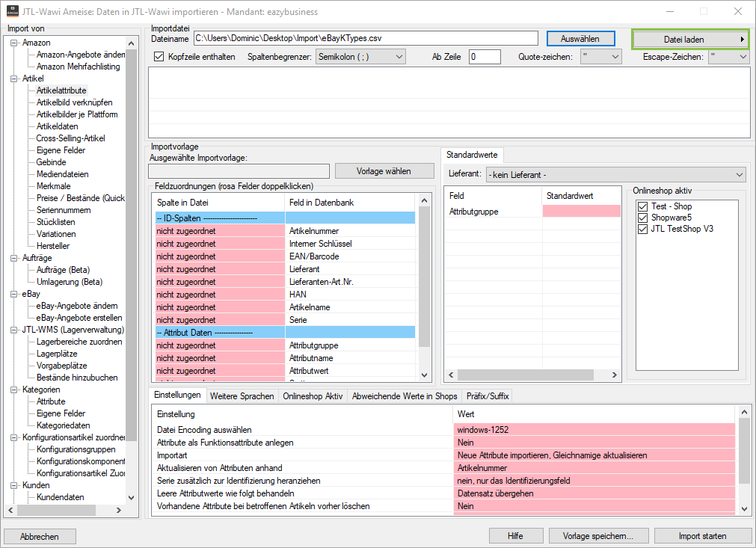Click the Feldzuordnungen list vertical scrollbar

(424, 276)
